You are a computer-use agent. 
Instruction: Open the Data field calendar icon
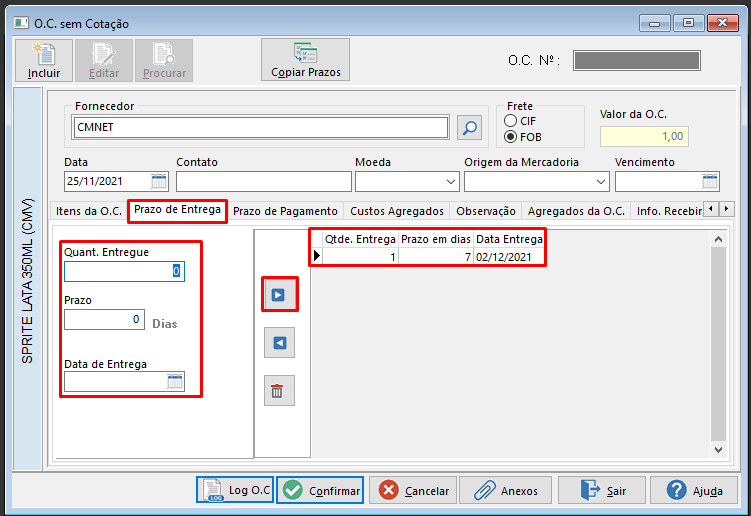159,182
